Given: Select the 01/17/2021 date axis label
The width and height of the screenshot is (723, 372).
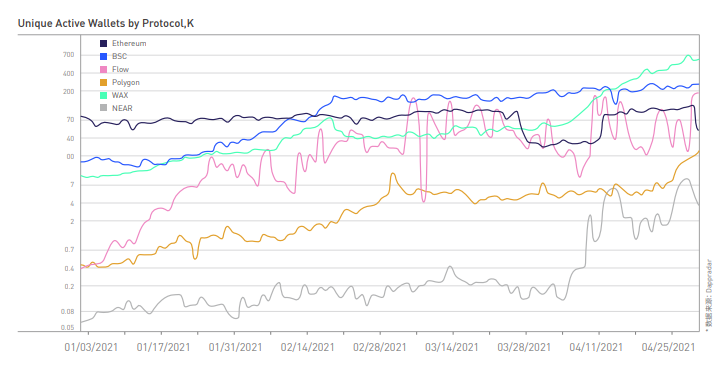Looking at the screenshot, I should pyautogui.click(x=163, y=347).
